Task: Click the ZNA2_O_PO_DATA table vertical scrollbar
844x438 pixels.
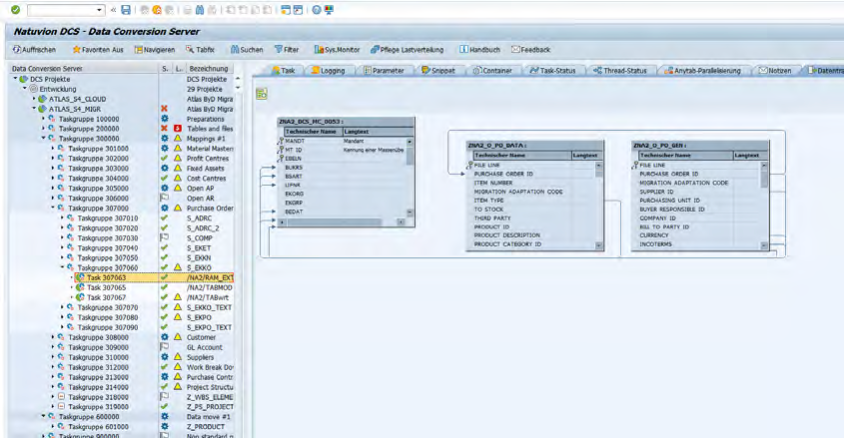Action: [x=598, y=200]
